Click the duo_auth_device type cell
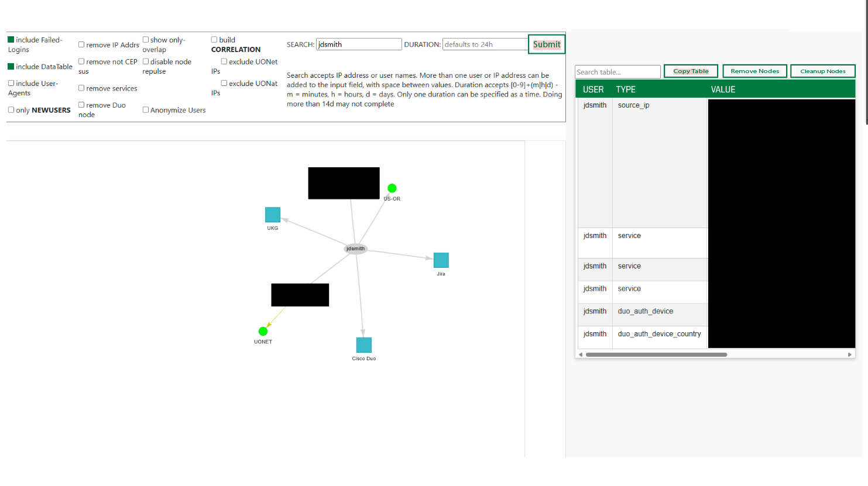This screenshot has width=868, height=486. pos(660,315)
